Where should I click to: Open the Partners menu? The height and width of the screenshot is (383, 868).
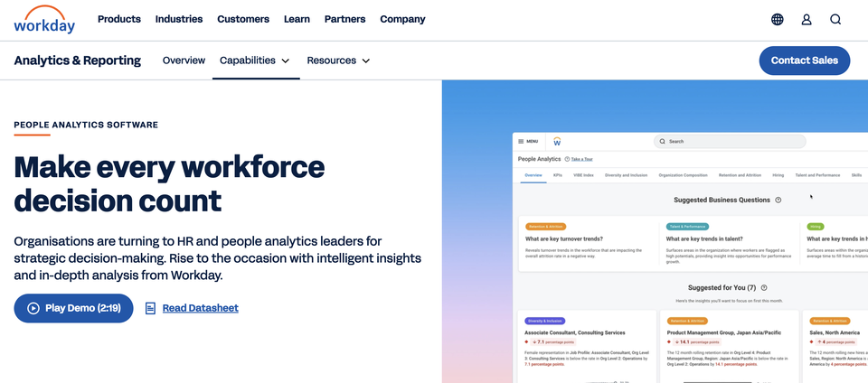tap(344, 19)
